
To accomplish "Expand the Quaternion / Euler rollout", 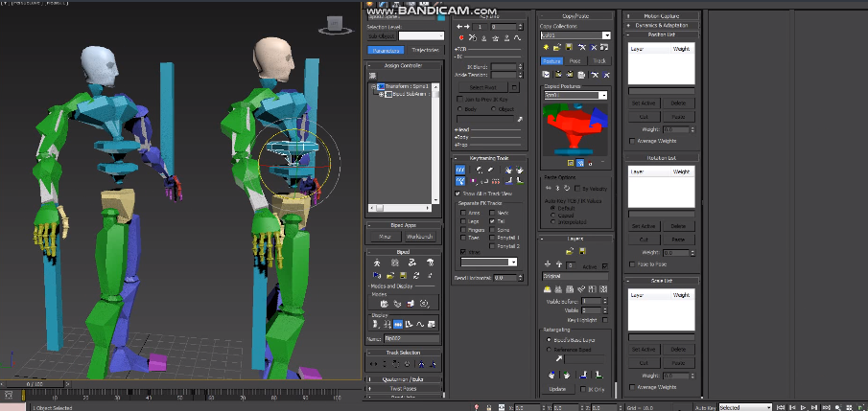I will click(403, 379).
